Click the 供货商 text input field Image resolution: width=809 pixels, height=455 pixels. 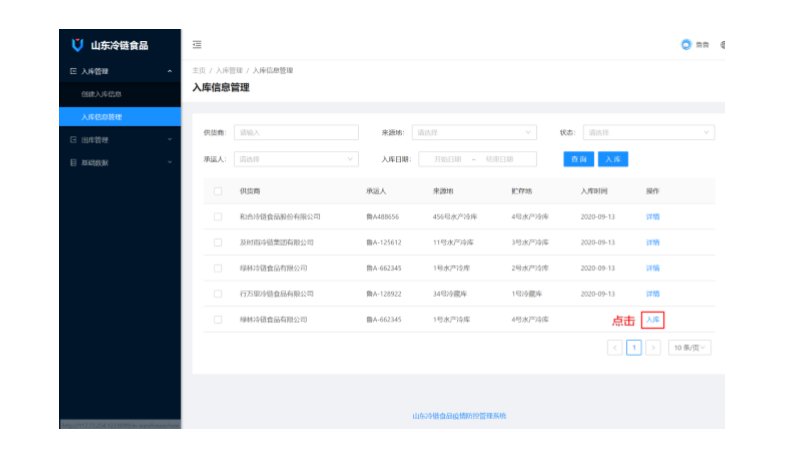296,132
